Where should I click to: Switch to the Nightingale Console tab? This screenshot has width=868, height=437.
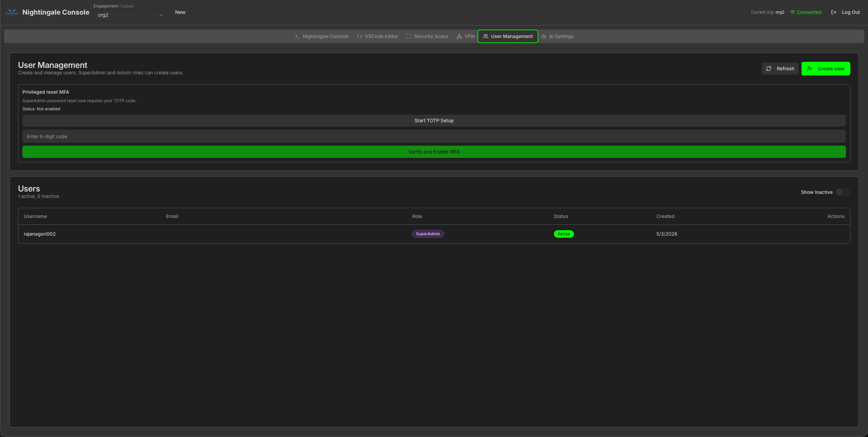[322, 36]
